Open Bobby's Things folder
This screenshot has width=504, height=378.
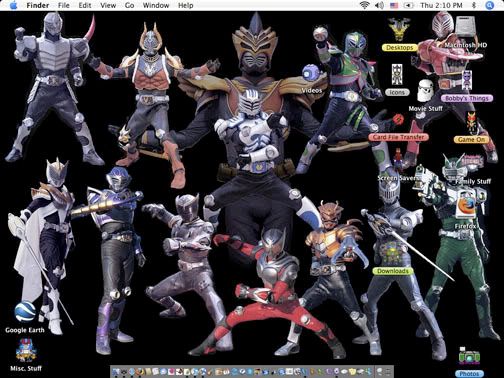[467, 81]
